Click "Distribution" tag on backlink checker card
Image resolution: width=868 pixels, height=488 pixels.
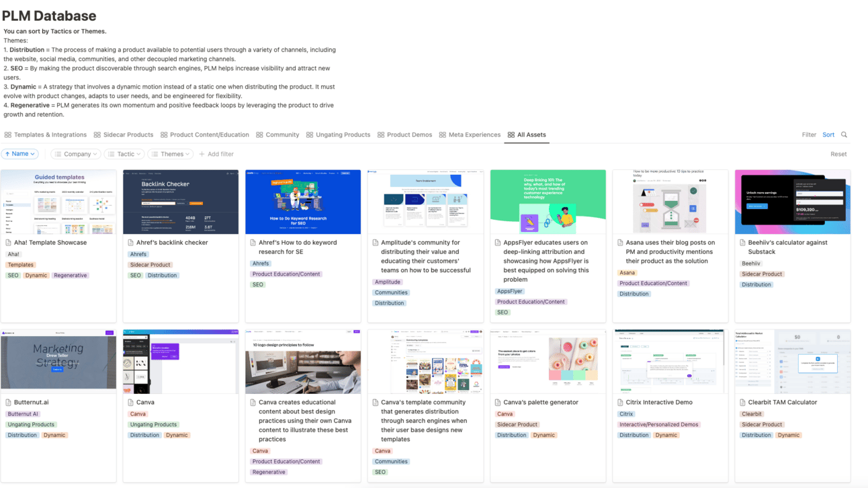162,276
